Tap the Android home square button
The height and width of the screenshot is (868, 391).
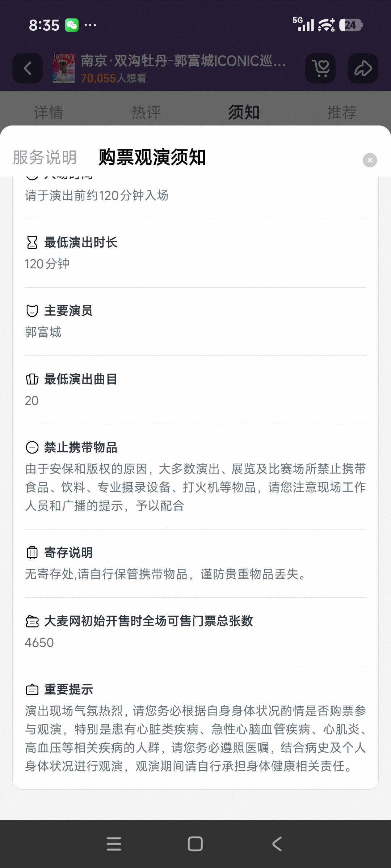click(195, 844)
